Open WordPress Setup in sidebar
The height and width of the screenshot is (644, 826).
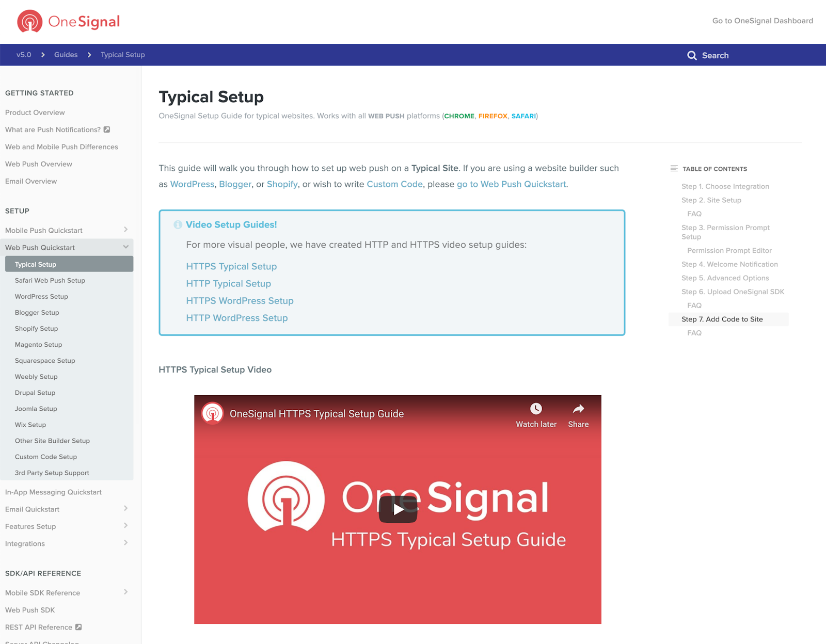(41, 296)
